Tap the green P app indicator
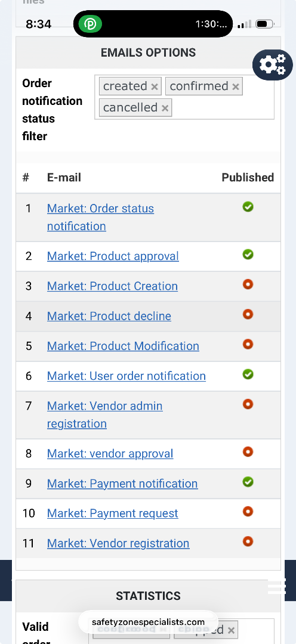Viewport: 296px width, 644px height. (x=91, y=24)
